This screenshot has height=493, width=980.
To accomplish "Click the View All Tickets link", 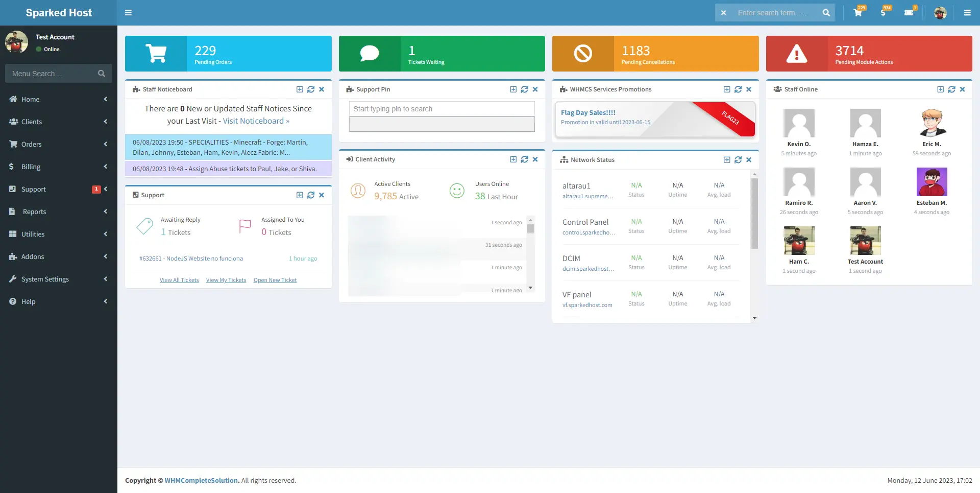I will [179, 280].
